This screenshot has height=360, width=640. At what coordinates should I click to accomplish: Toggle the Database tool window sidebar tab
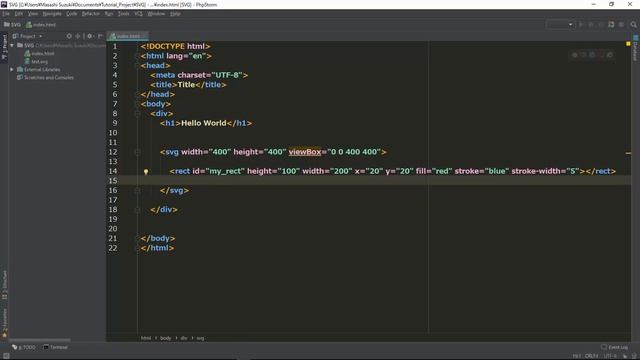[636, 49]
